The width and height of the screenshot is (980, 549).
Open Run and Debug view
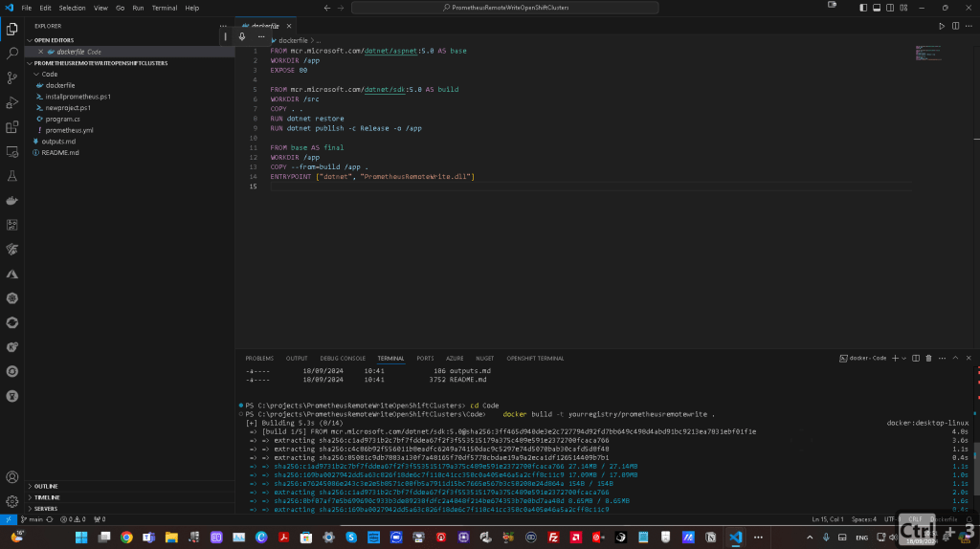pos(11,102)
